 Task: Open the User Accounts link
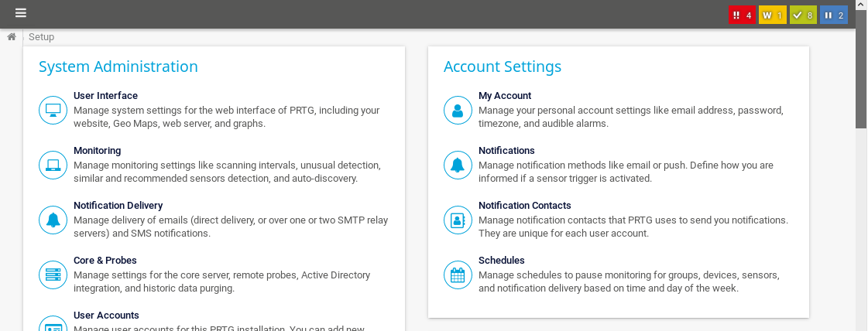[x=106, y=316]
